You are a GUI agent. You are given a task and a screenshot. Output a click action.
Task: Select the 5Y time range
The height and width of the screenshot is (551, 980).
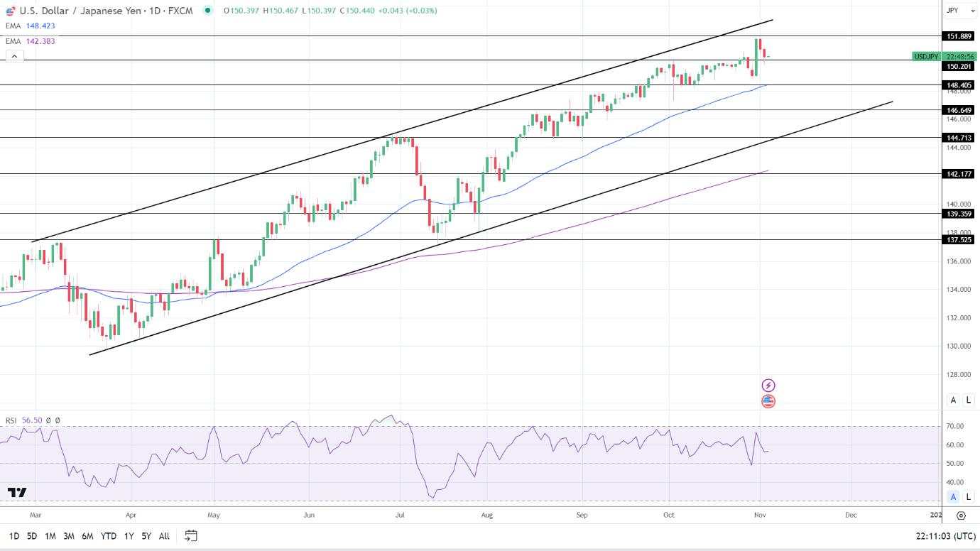click(x=146, y=536)
